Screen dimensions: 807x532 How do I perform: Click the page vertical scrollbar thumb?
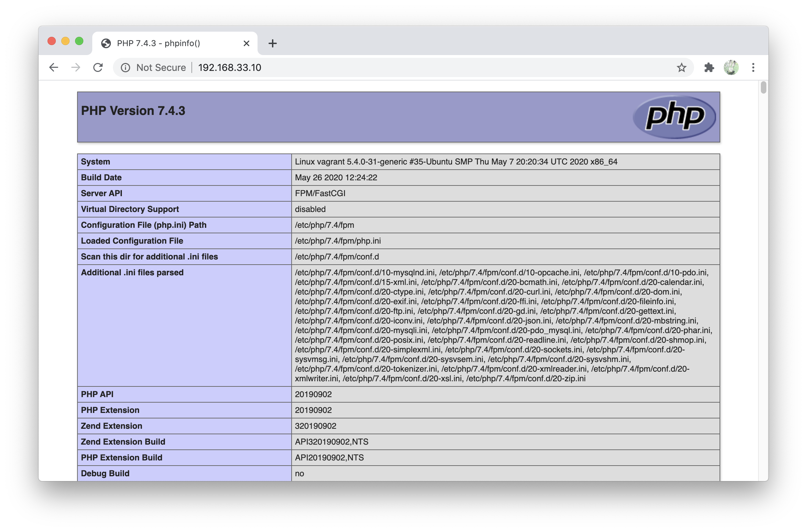pos(764,87)
